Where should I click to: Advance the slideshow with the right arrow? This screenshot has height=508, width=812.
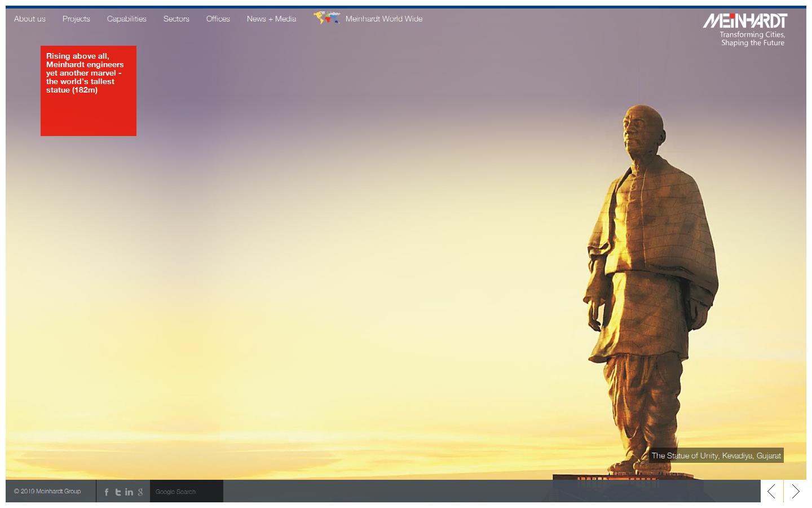pos(796,491)
